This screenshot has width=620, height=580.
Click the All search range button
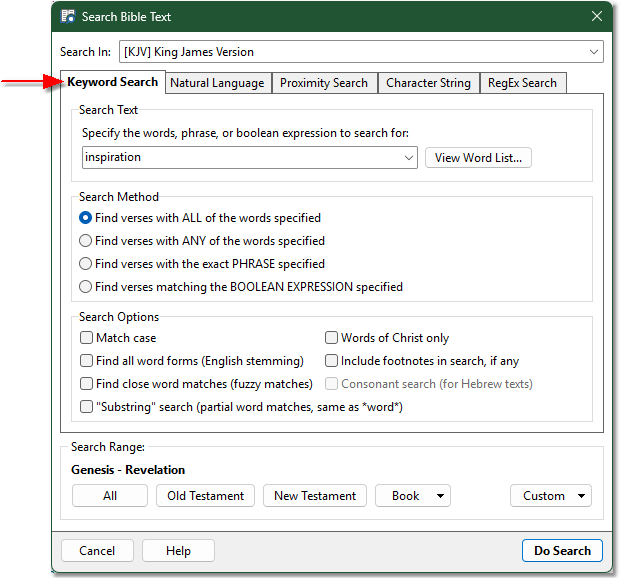[110, 496]
